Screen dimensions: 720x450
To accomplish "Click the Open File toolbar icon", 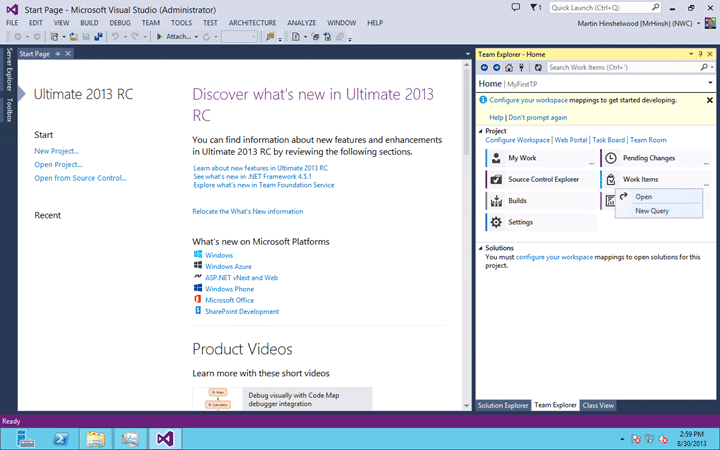I will point(73,37).
